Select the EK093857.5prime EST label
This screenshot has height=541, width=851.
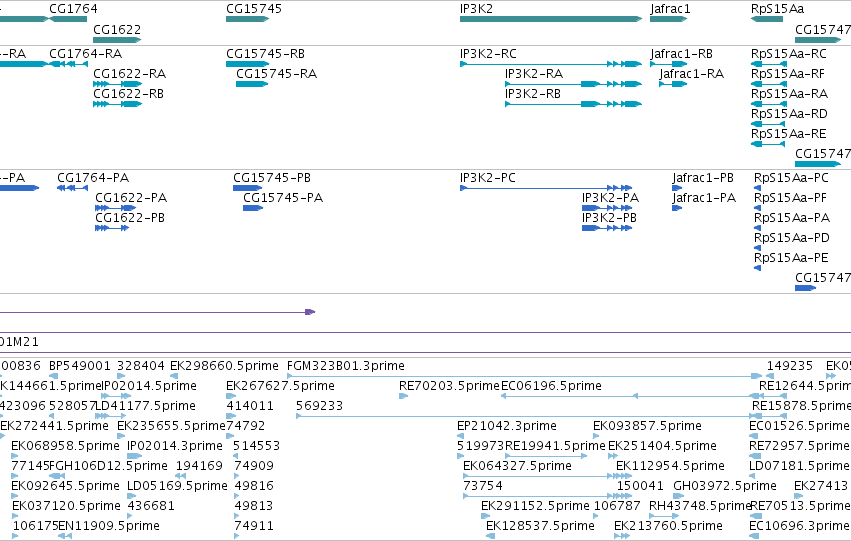647,426
